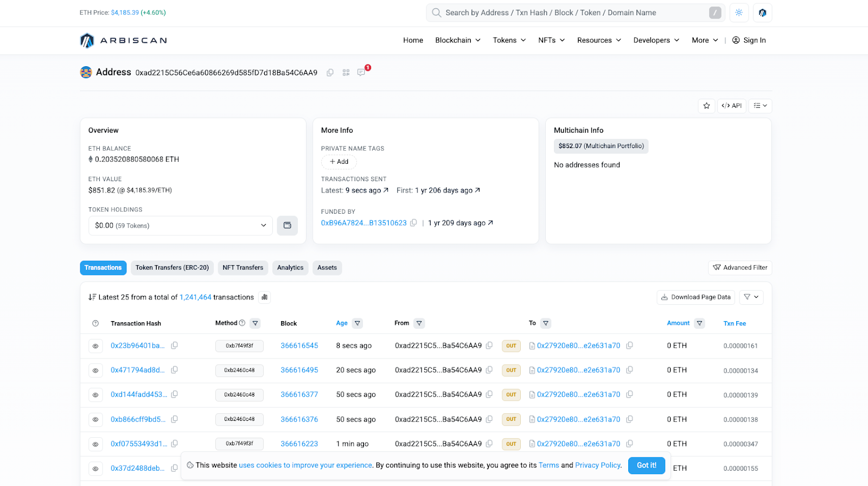This screenshot has height=486, width=868.
Task: Click the 1,241,464 total transactions link
Action: click(195, 297)
